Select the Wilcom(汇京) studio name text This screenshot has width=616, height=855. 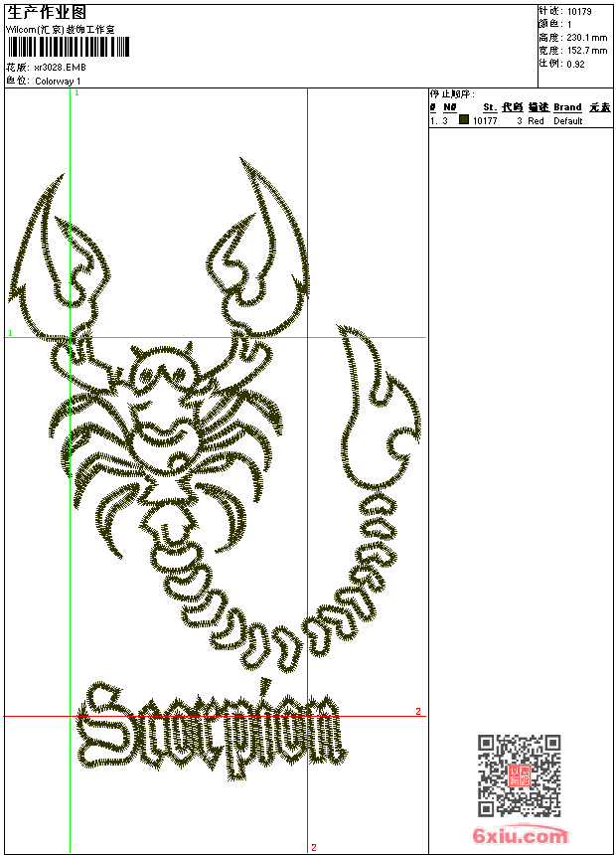pyautogui.click(x=60, y=30)
